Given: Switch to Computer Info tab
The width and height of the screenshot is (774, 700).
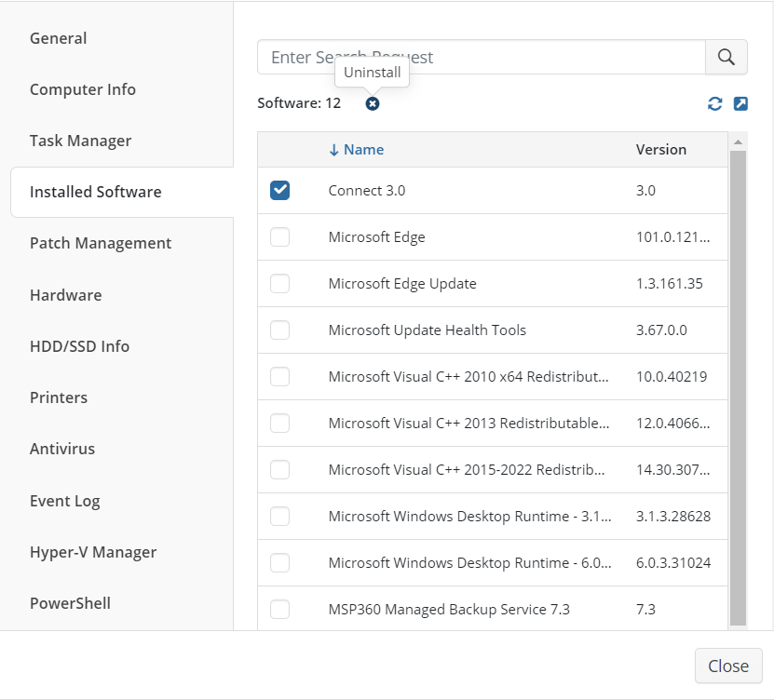Looking at the screenshot, I should 83,89.
